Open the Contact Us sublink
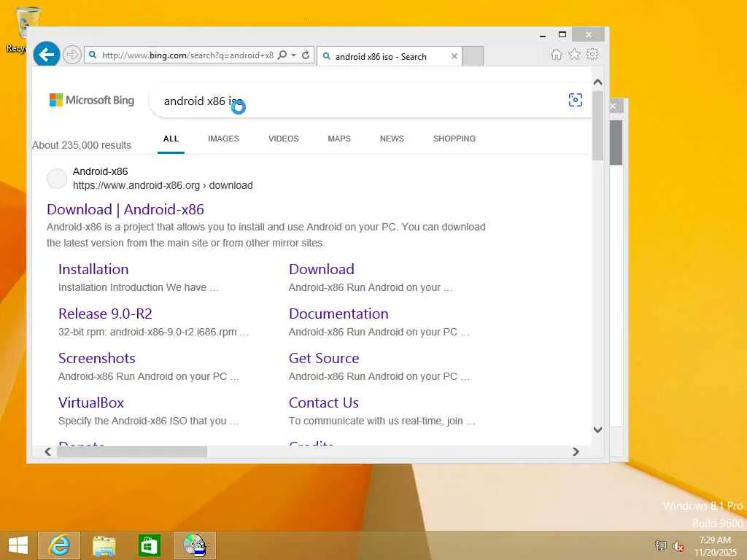 [323, 402]
